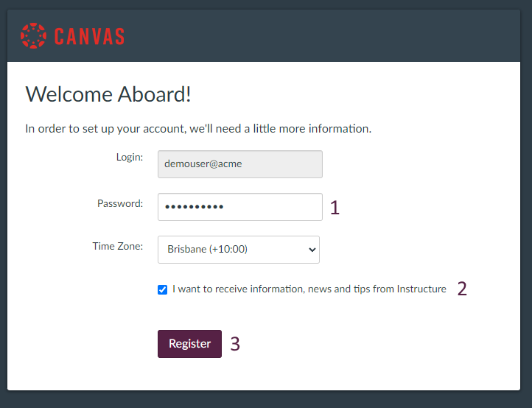This screenshot has height=408, width=532.
Task: Click the Welcome Aboard! heading
Action: [108, 94]
